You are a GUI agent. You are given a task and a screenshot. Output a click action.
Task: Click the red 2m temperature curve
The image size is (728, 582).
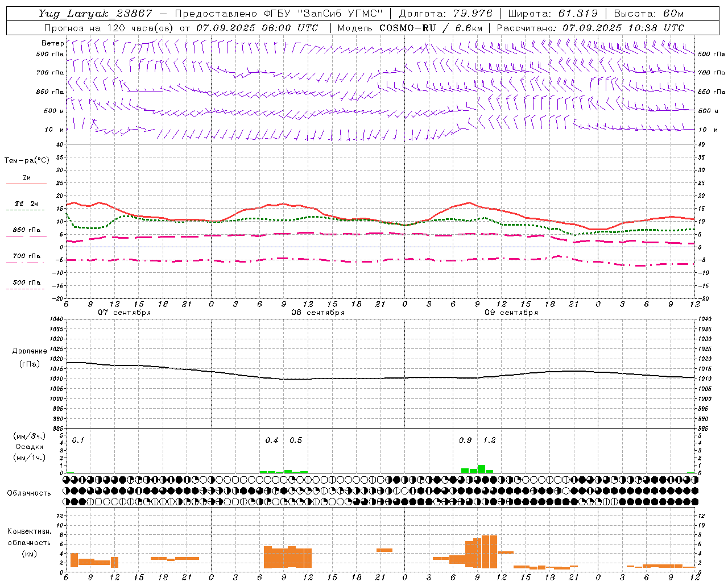pyautogui.click(x=380, y=219)
